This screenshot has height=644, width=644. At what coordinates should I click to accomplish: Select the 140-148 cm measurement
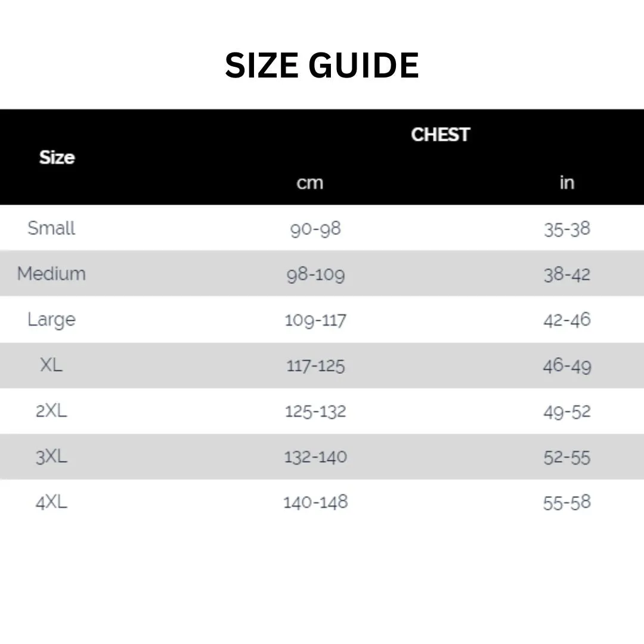coord(315,502)
